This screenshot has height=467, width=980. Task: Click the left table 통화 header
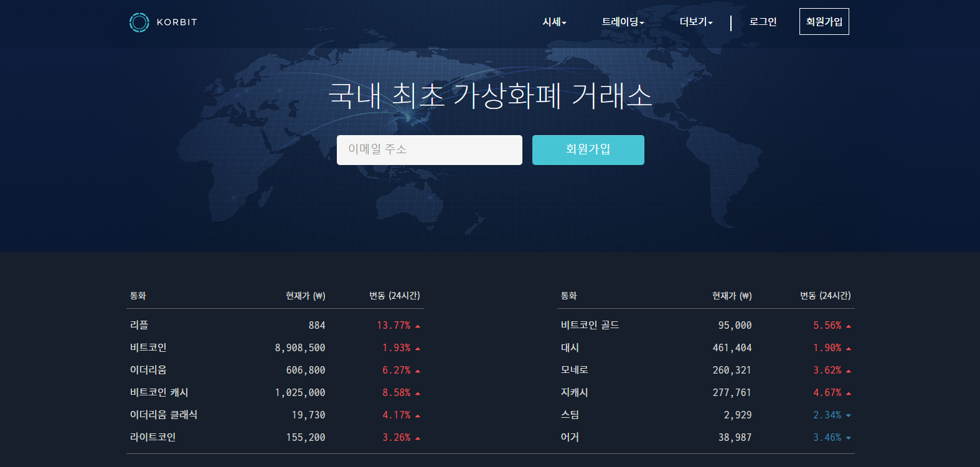(x=138, y=296)
